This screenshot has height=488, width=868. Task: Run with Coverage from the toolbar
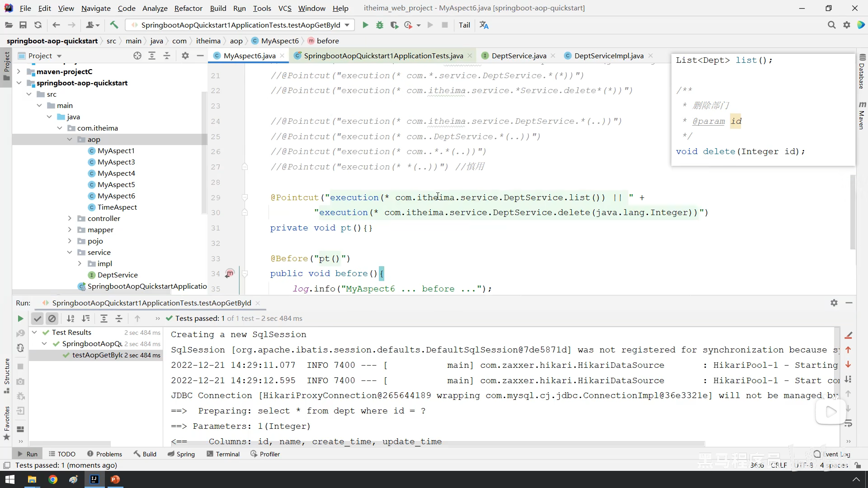pyautogui.click(x=394, y=25)
